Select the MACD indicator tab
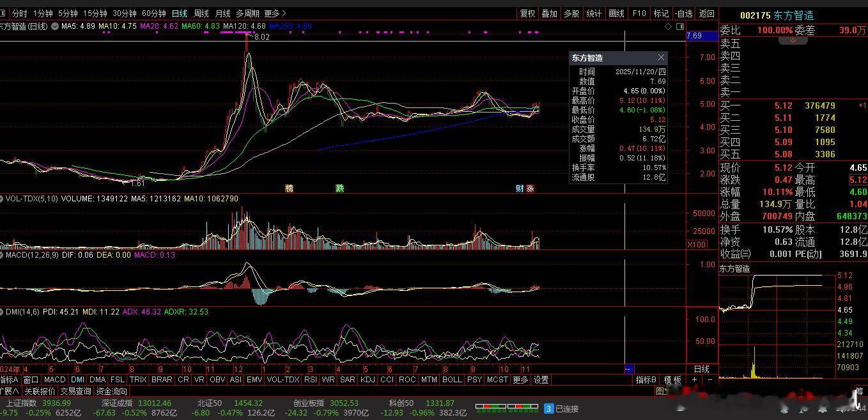The image size is (868, 420). 55,379
